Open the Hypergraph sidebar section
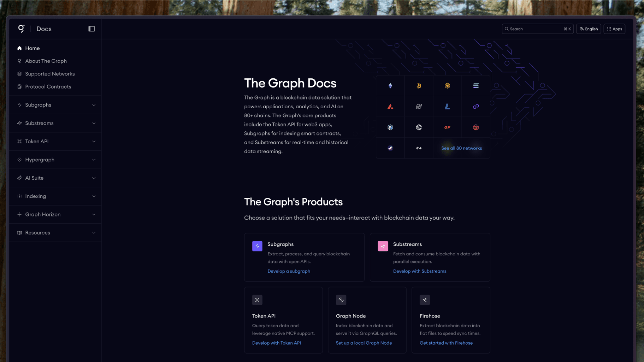This screenshot has height=362, width=644. (x=55, y=160)
